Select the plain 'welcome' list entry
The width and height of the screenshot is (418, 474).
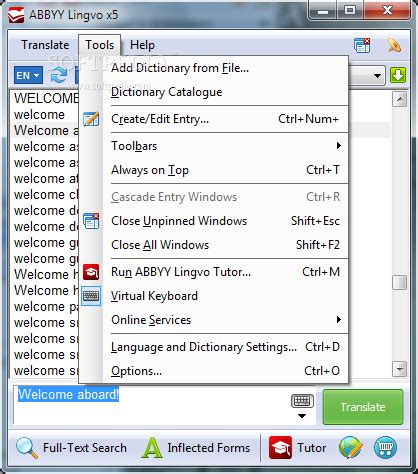click(39, 114)
